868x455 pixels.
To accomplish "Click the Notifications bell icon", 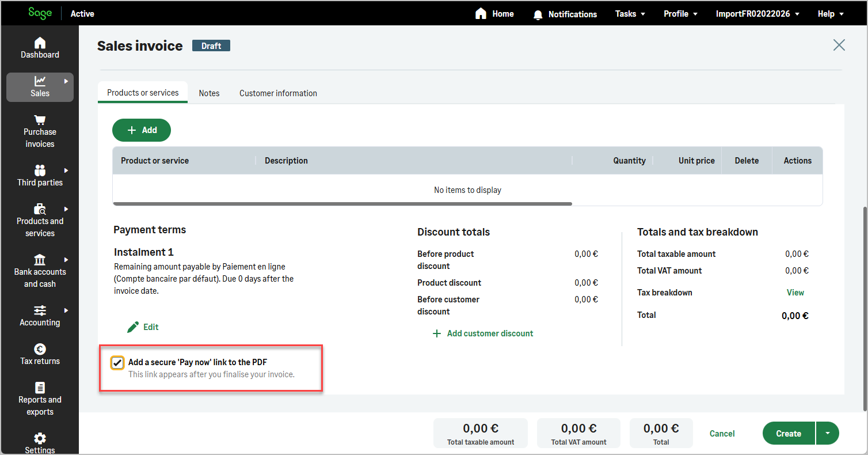I will (x=538, y=14).
